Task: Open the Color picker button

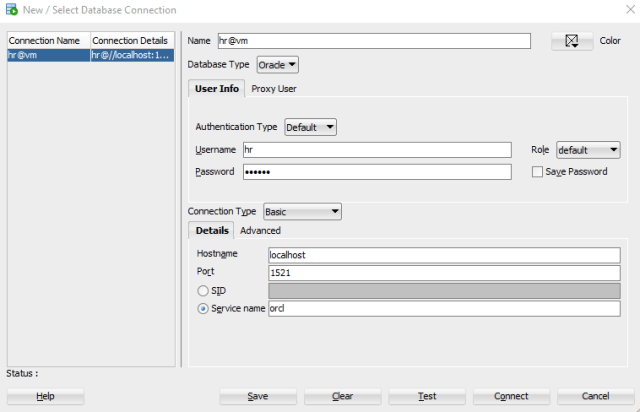Action: [571, 41]
